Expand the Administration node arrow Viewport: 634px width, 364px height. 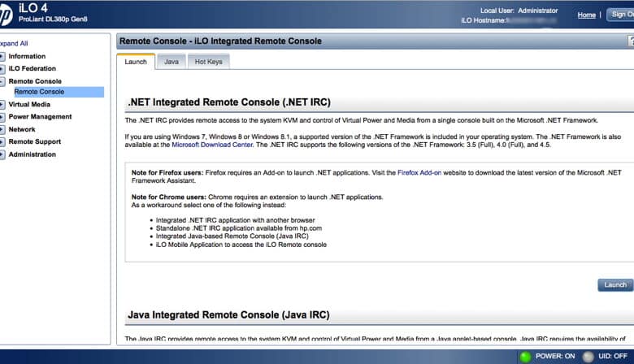(x=2, y=154)
